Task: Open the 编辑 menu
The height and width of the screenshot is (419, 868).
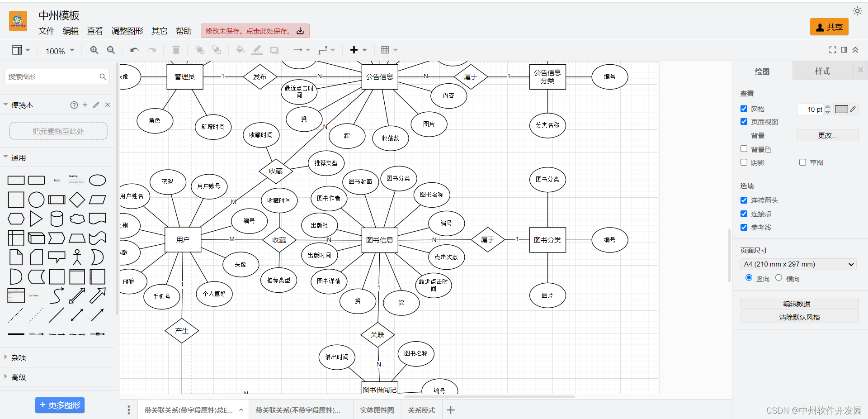Action: 71,31
